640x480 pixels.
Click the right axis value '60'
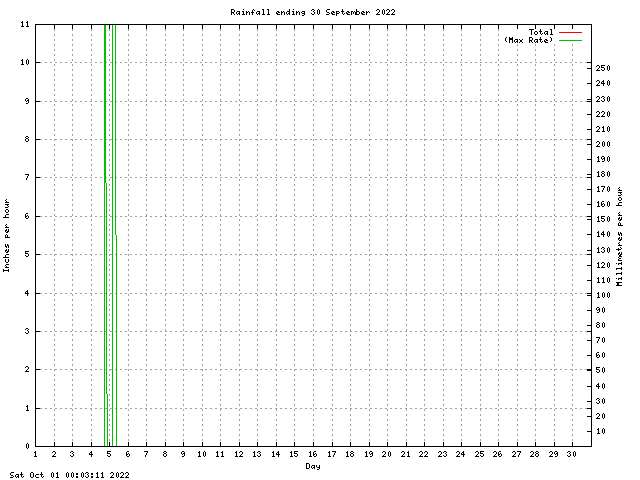(600, 356)
